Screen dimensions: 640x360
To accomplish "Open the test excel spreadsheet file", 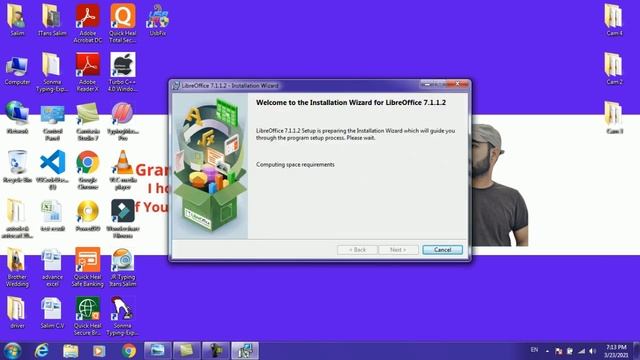I will point(52,216).
